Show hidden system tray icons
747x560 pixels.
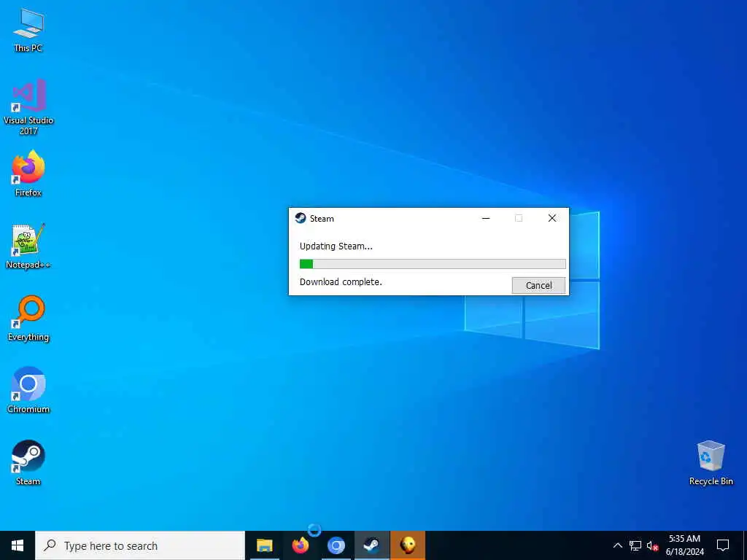point(617,545)
